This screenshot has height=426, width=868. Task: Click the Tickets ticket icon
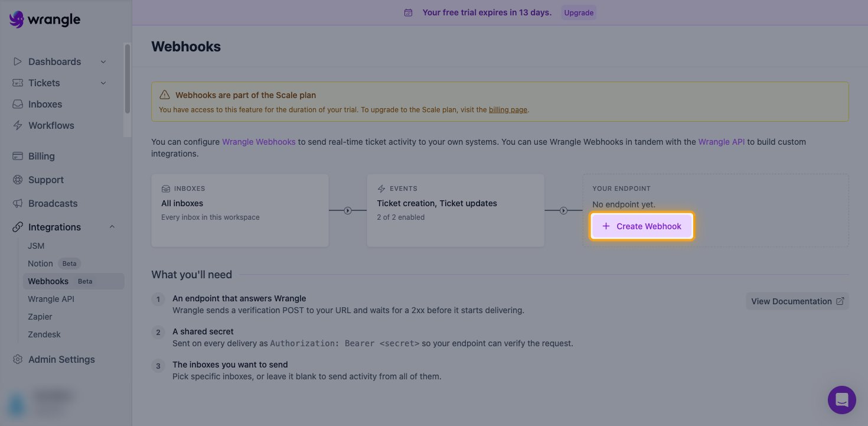pos(18,83)
